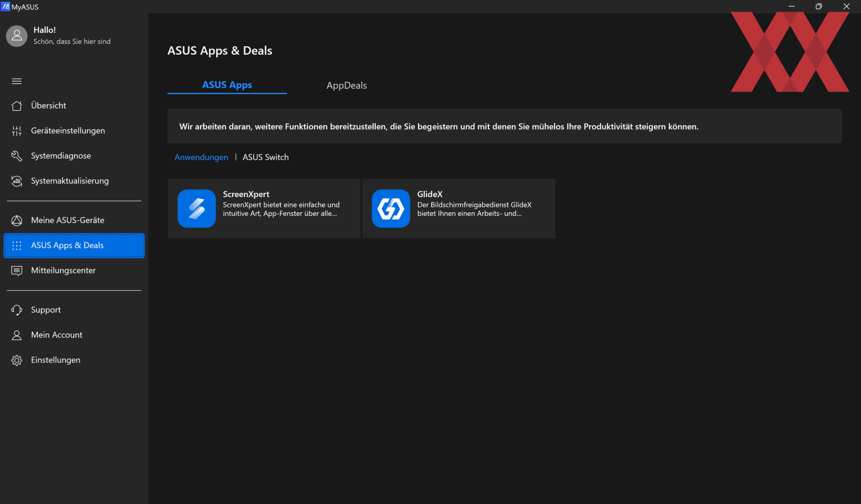
Task: Select the Anwendungen filter link
Action: point(201,157)
